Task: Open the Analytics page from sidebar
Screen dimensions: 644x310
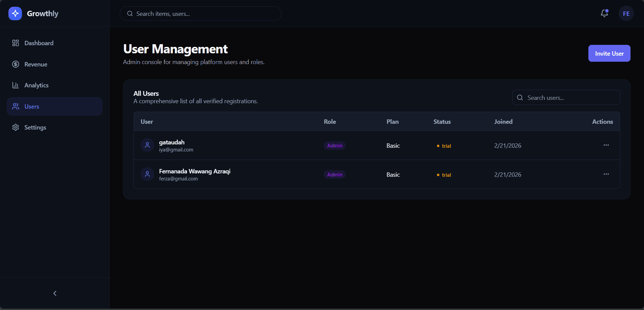Action: 36,85
